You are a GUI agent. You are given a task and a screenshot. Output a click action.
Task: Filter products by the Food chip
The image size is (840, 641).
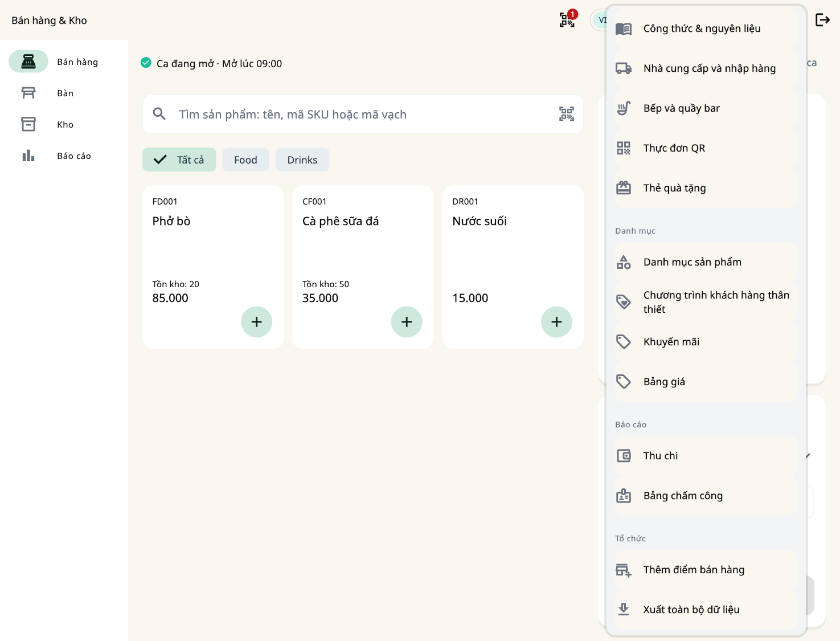tap(245, 160)
